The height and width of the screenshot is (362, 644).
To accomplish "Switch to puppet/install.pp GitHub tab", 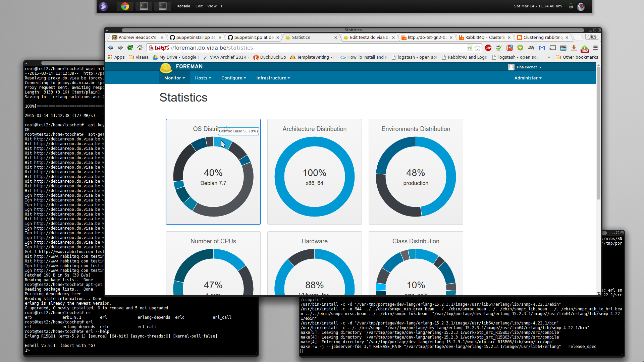I will pos(196,38).
